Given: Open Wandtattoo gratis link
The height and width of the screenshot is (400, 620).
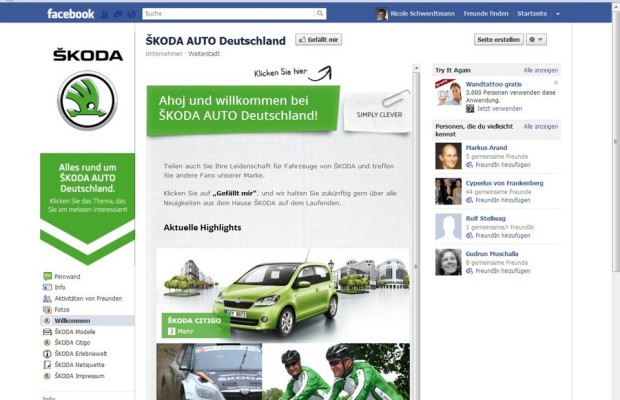Looking at the screenshot, I should click(493, 84).
